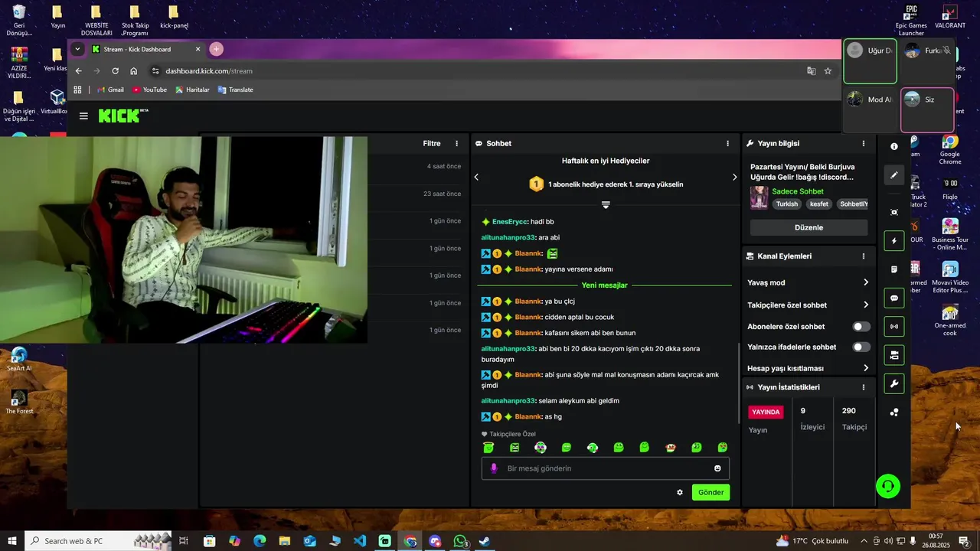This screenshot has width=980, height=551.
Task: Select the pencil edit icon in sidebar
Action: (x=894, y=175)
